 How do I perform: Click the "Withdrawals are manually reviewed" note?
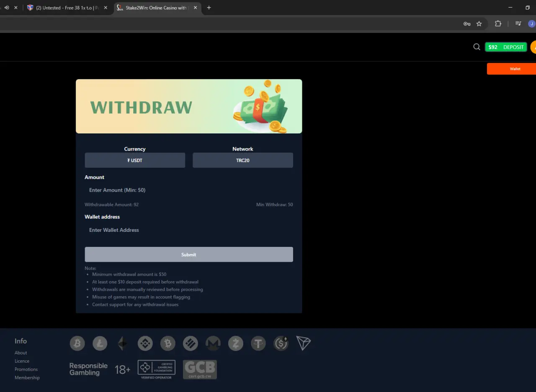(x=147, y=290)
